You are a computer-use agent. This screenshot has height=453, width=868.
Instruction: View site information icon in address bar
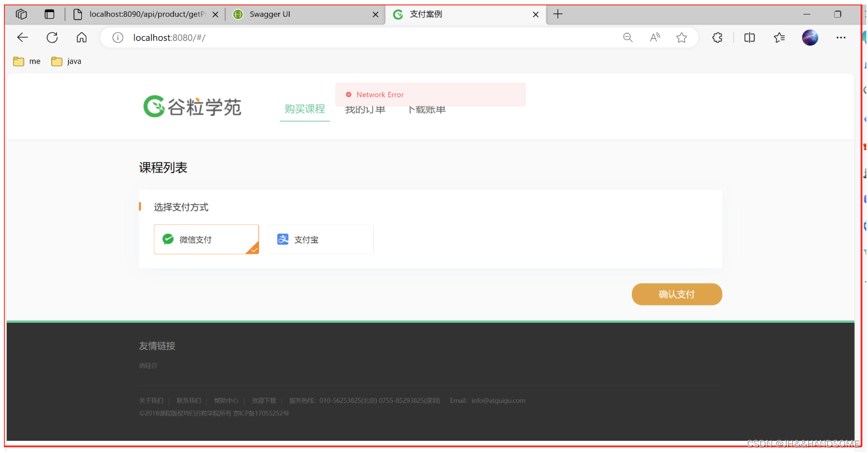click(118, 37)
